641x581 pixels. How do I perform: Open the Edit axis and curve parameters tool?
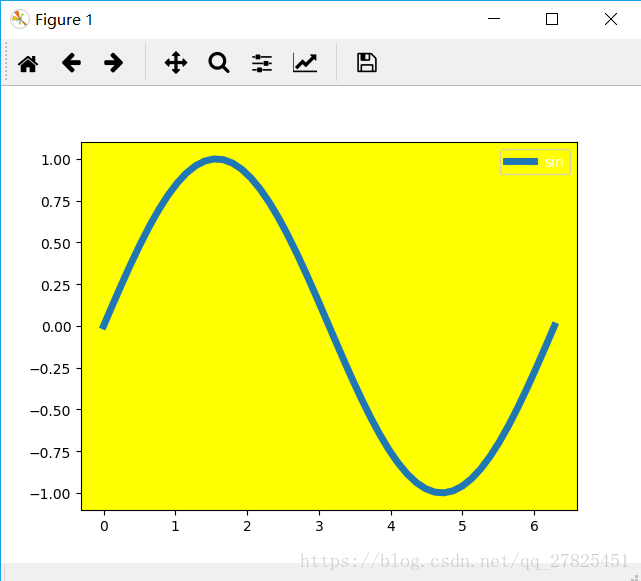pos(305,63)
